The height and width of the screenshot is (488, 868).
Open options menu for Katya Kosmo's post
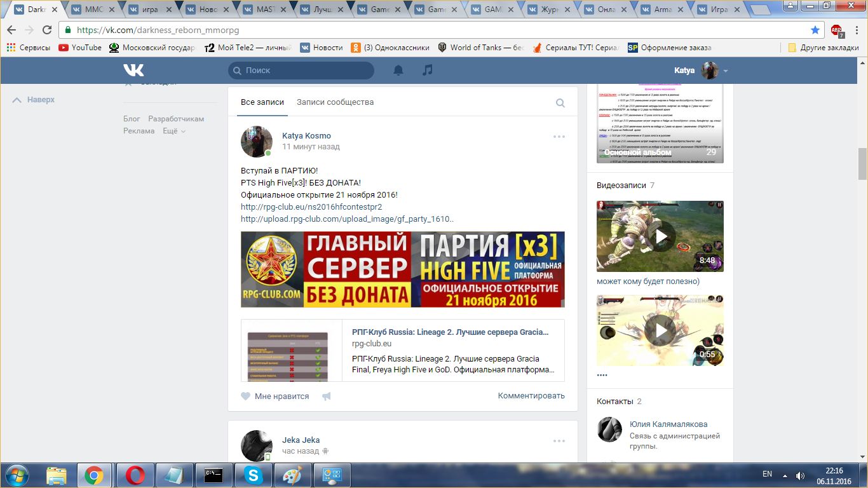pyautogui.click(x=559, y=137)
